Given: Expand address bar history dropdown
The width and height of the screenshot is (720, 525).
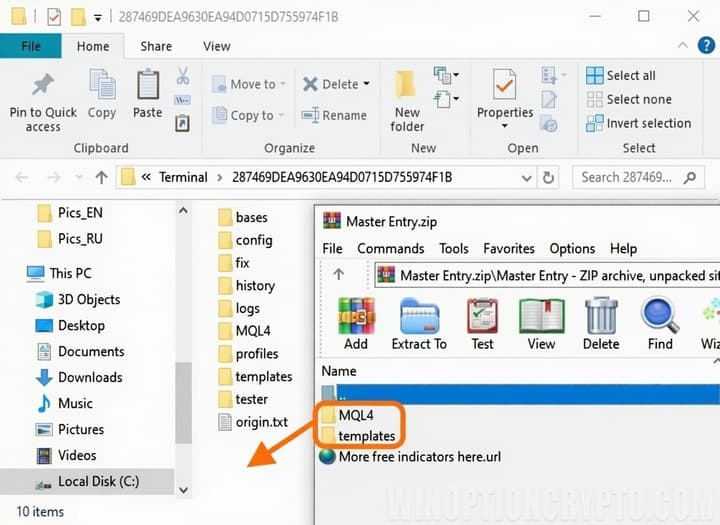Looking at the screenshot, I should (527, 178).
